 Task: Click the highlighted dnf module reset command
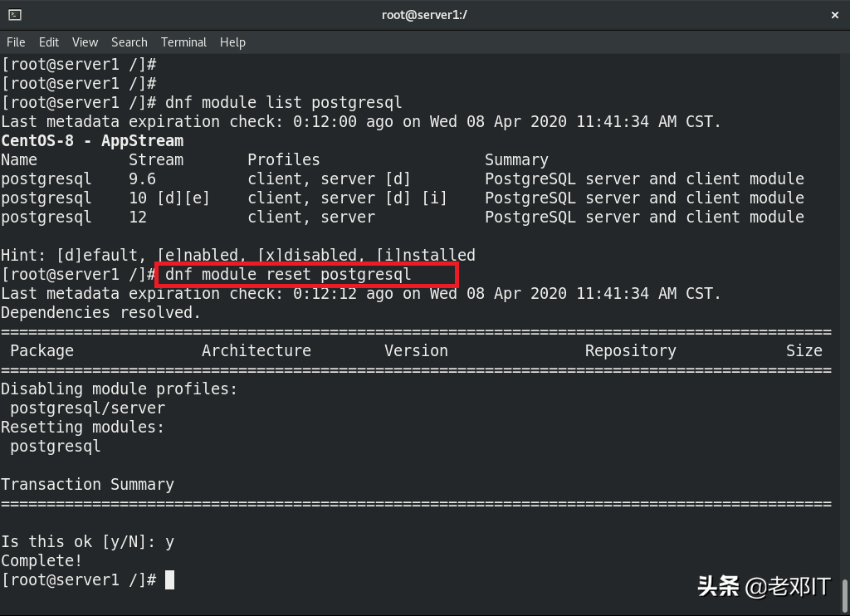pos(288,275)
